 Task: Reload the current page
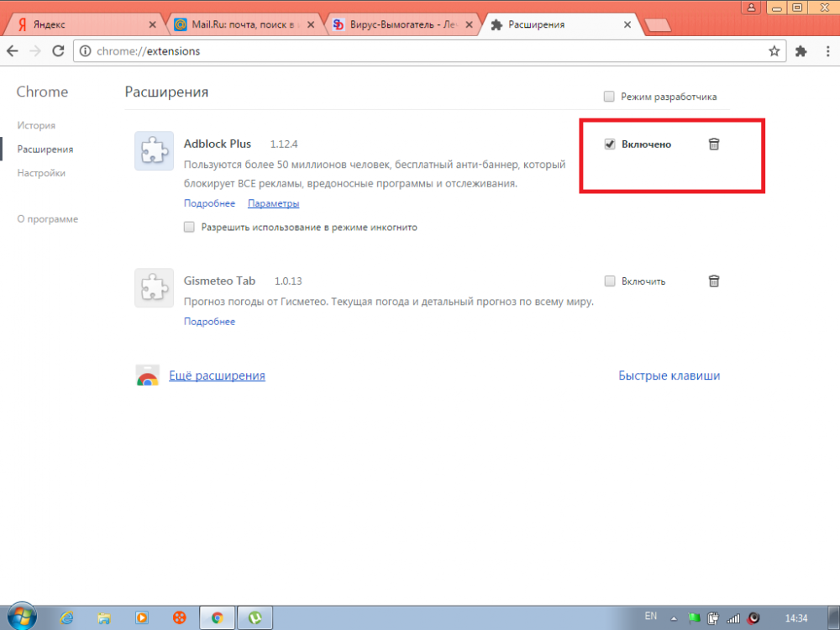point(58,51)
